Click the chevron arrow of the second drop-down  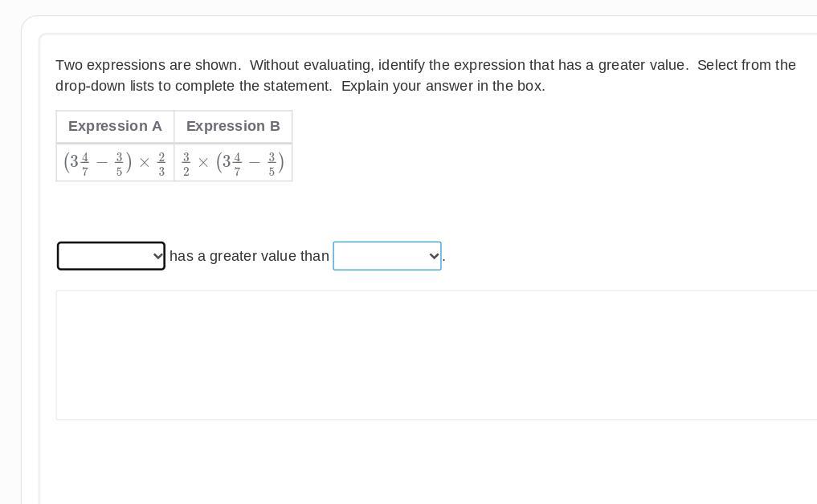click(x=434, y=256)
